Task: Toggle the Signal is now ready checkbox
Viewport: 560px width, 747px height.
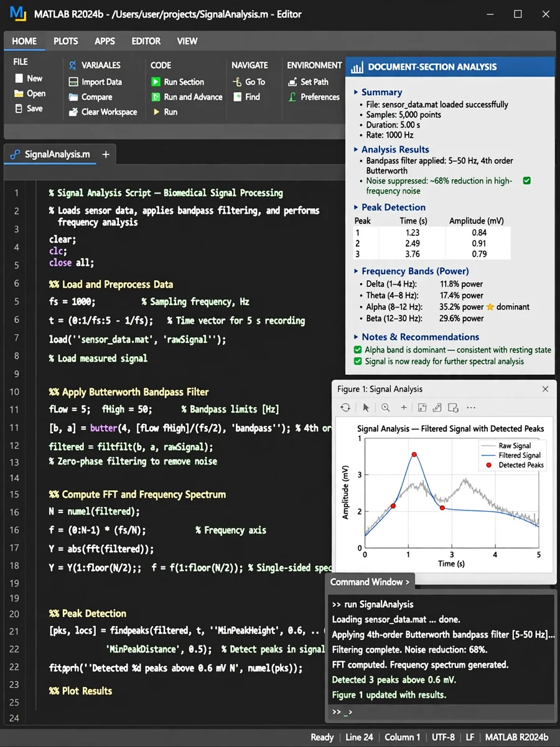Action: click(358, 361)
